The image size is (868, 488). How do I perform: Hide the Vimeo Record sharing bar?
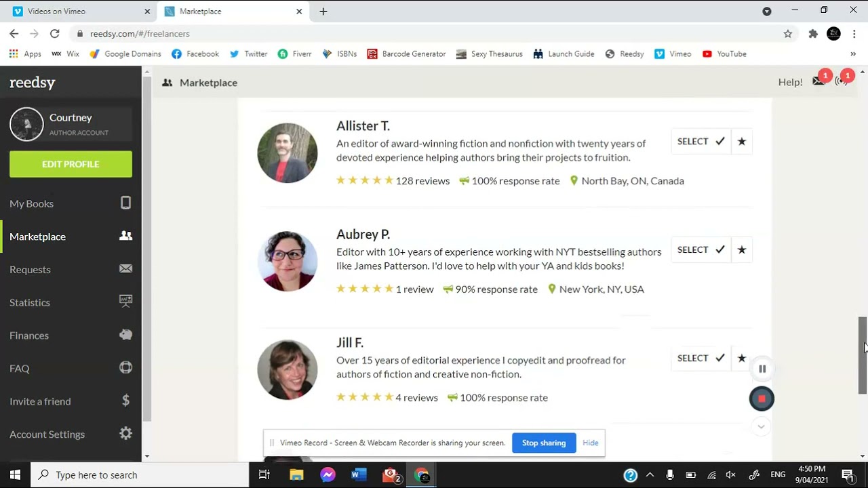(x=591, y=443)
